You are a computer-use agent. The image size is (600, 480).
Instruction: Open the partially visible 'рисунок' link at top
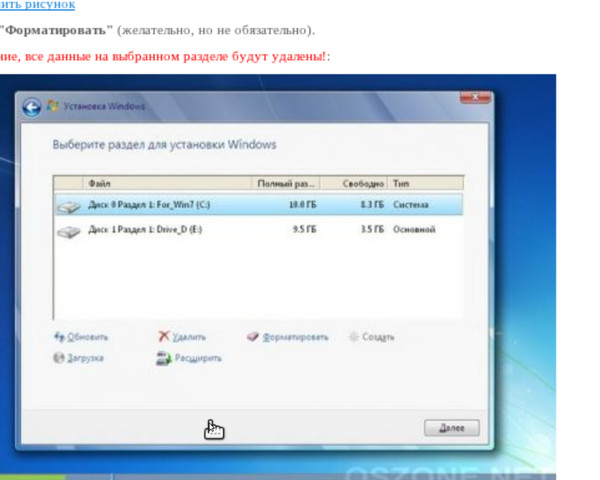(38, 5)
